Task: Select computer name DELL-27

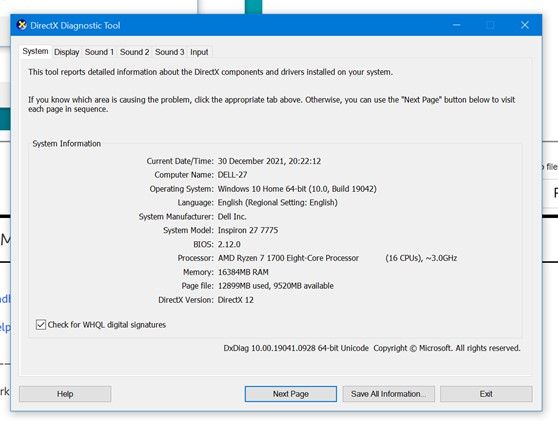Action: tap(232, 175)
